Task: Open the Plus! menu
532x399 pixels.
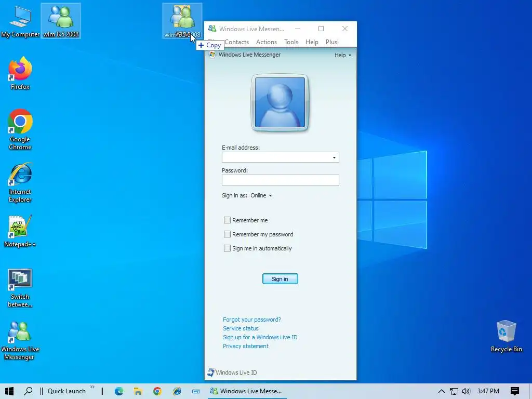Action: 332,42
